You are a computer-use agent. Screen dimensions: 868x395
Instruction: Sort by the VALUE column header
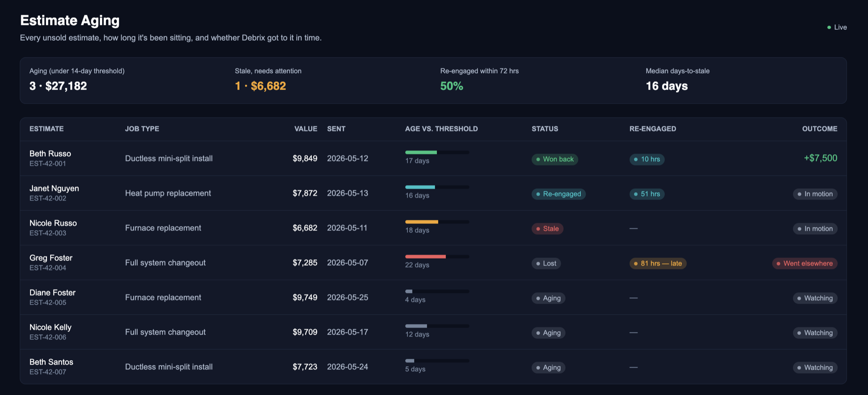[306, 129]
